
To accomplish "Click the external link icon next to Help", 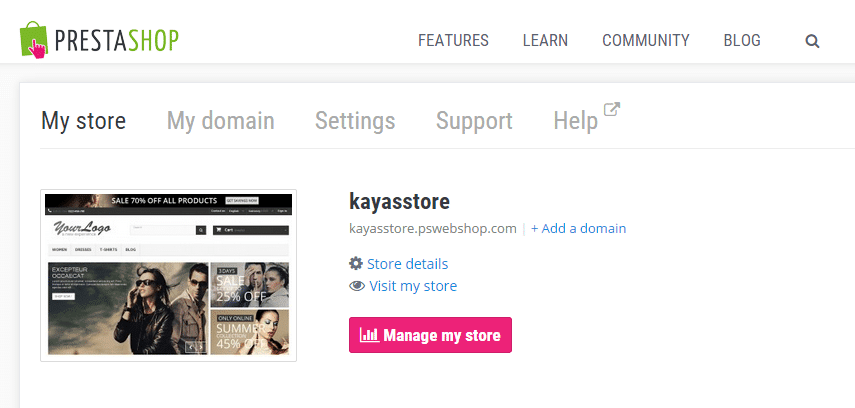I will 612,109.
